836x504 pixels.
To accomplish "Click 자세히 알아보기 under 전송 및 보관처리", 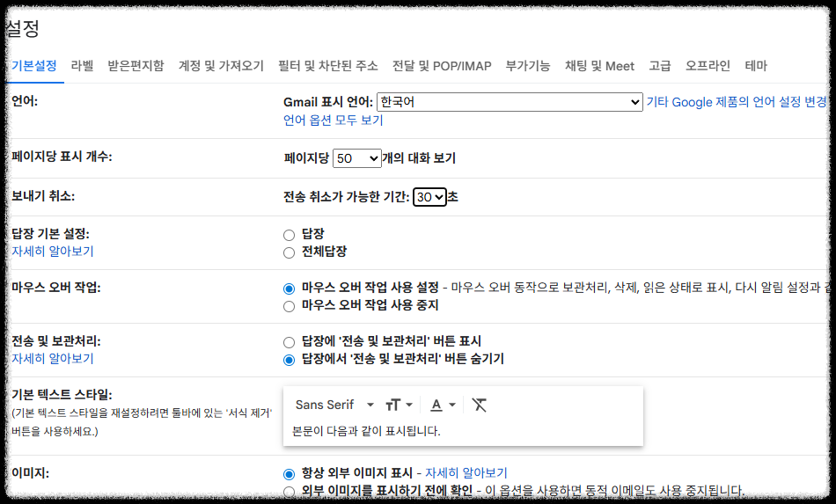I will [53, 359].
